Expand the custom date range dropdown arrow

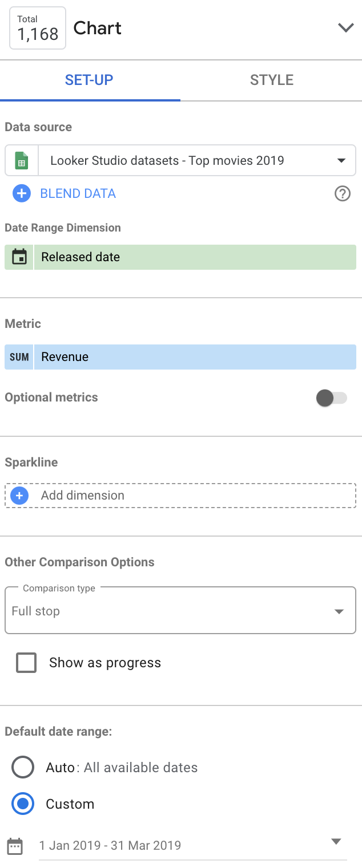pos(336,842)
